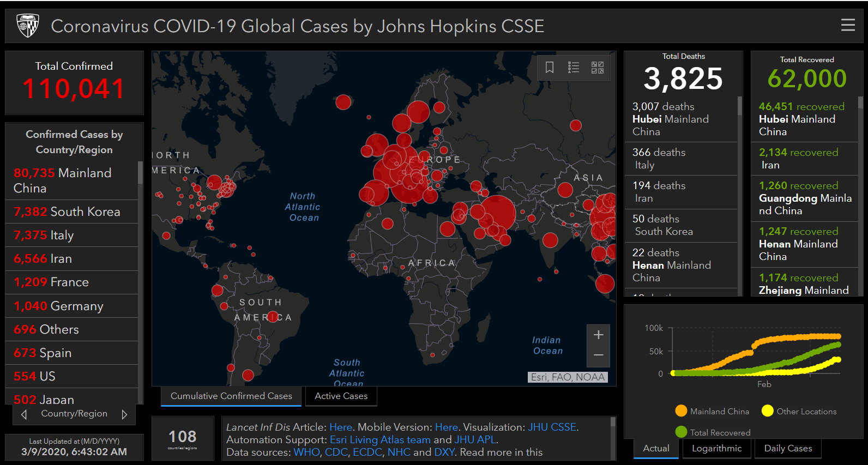Open the Mobile Version 'Here' link
The width and height of the screenshot is (868, 465).
point(447,427)
